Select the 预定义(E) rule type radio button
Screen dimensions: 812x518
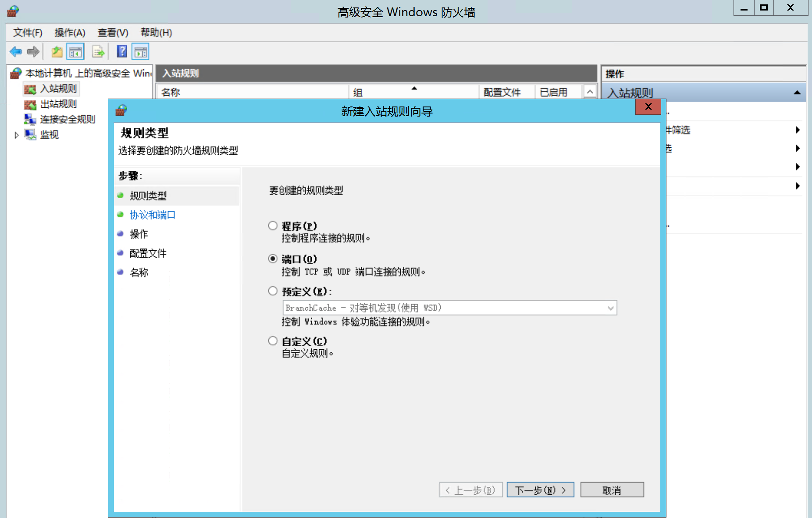273,291
